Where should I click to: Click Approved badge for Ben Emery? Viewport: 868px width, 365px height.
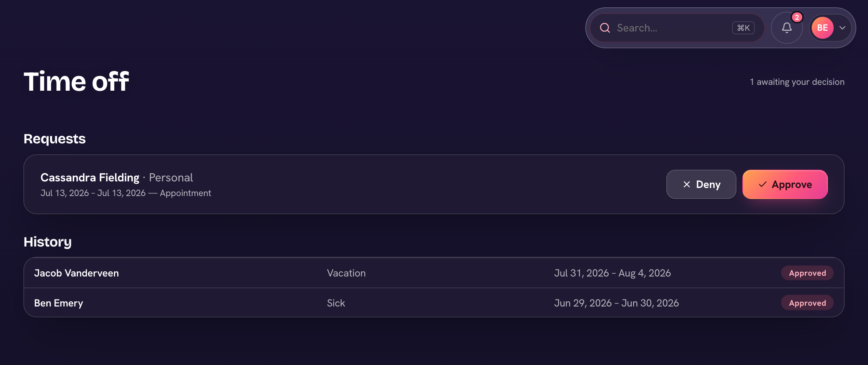pos(807,303)
